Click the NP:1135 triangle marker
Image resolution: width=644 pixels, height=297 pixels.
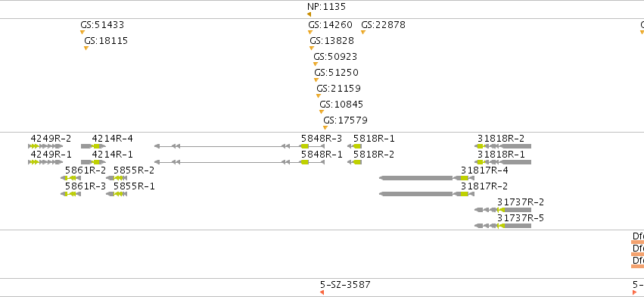(x=309, y=15)
